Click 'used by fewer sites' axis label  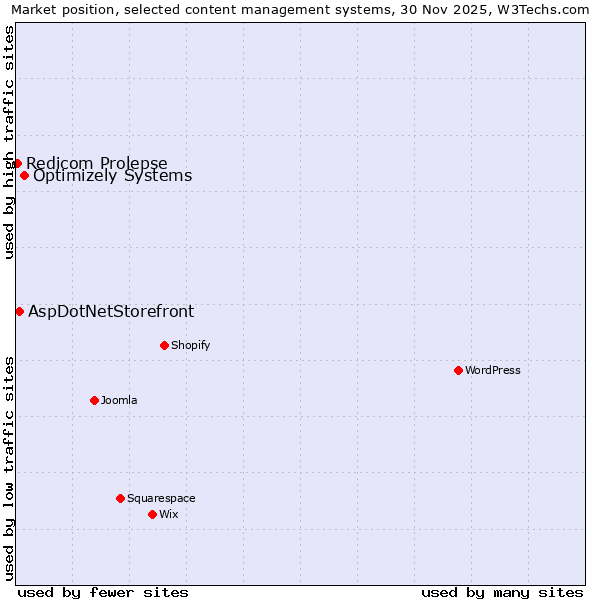pyautogui.click(x=103, y=593)
